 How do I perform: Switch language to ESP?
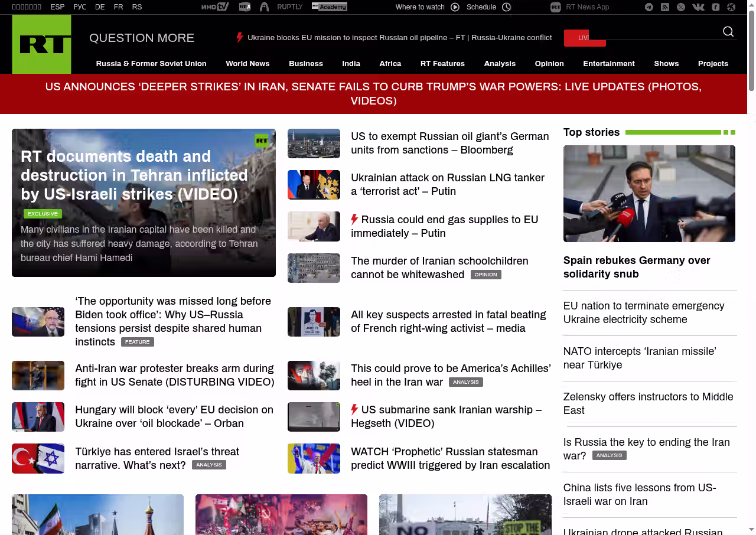pos(57,7)
